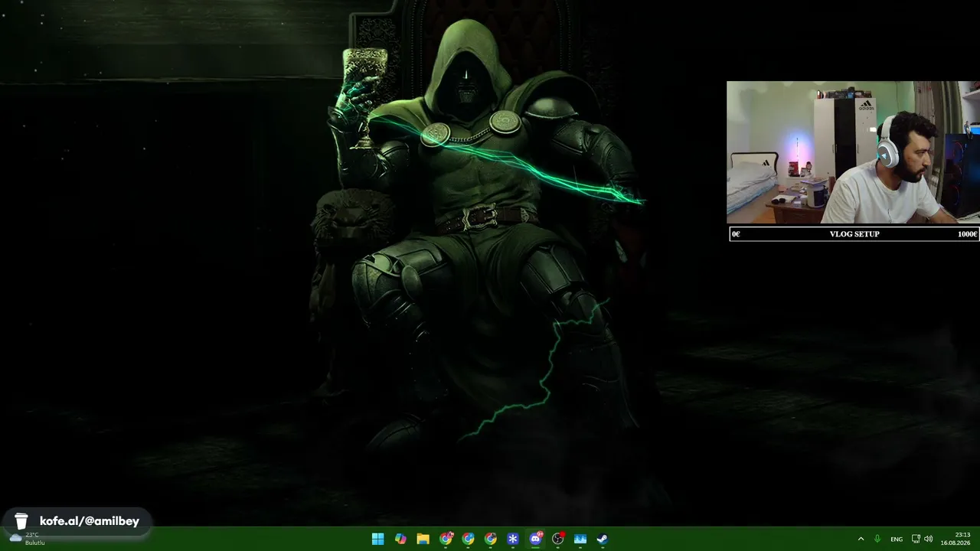The image size is (980, 551).
Task: Open the blue asterisk app on the taskbar
Action: click(513, 539)
